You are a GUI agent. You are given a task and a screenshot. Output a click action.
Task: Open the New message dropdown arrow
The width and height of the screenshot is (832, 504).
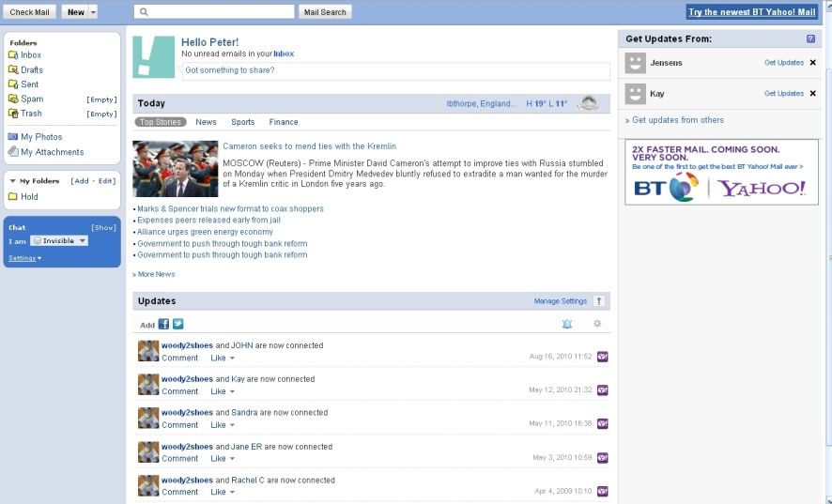(93, 12)
